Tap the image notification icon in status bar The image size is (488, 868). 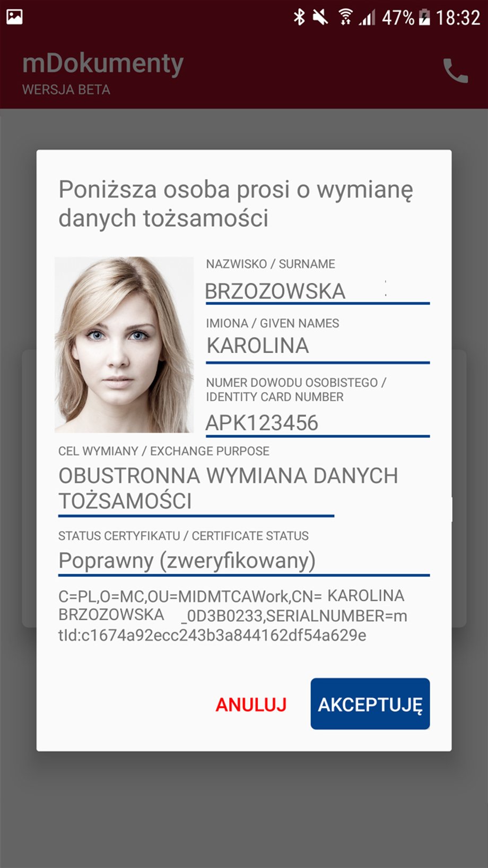(14, 17)
